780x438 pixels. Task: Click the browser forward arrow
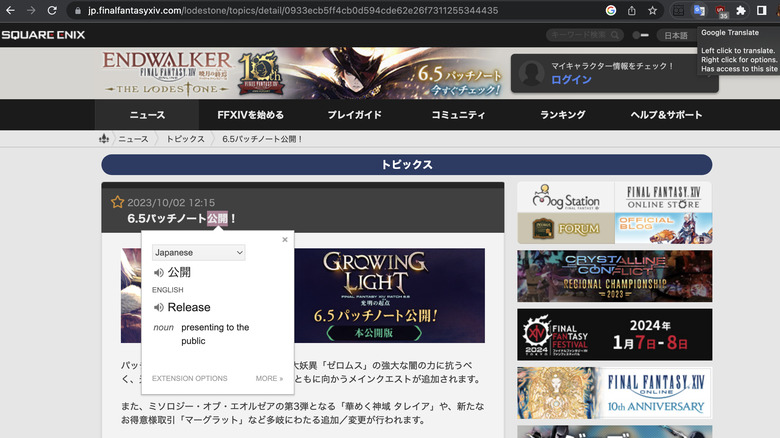[x=31, y=10]
